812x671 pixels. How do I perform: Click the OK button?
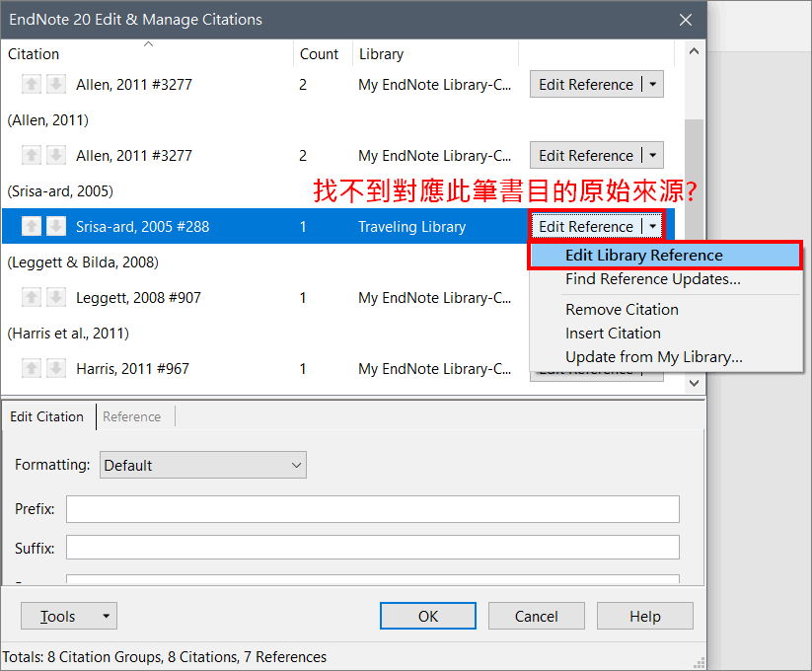point(428,616)
